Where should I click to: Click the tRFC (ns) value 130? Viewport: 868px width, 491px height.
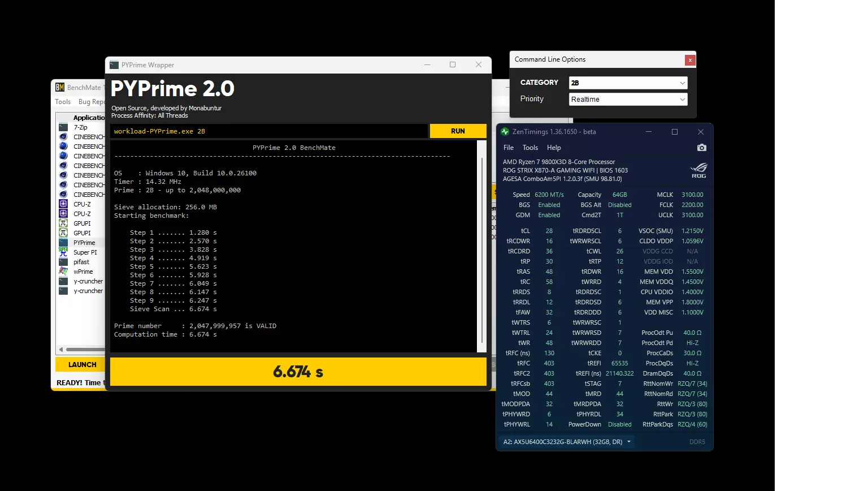(549, 353)
